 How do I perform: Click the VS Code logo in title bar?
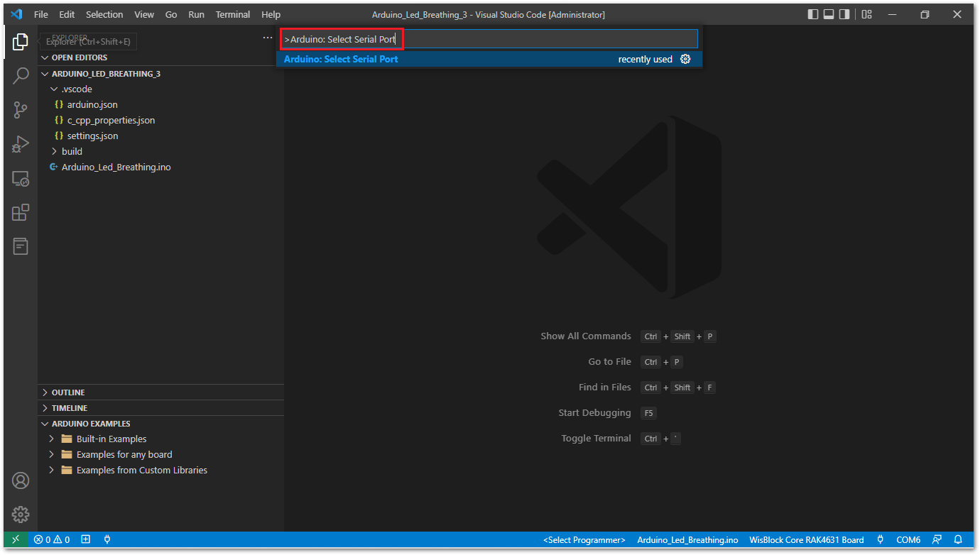click(x=16, y=14)
